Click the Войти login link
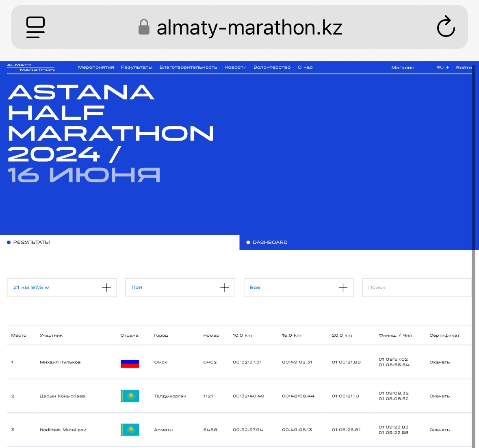Screen dimensions: 479x448 click(464, 67)
